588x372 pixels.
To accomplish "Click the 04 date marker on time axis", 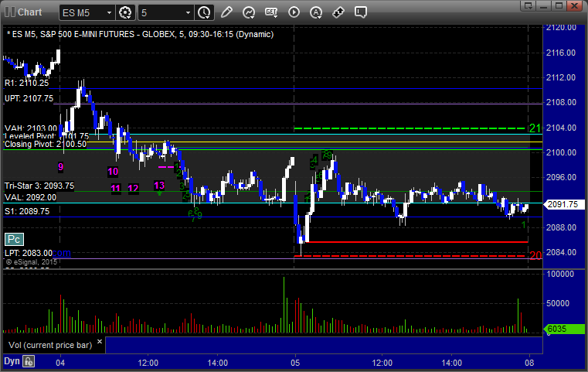I will coord(60,363).
